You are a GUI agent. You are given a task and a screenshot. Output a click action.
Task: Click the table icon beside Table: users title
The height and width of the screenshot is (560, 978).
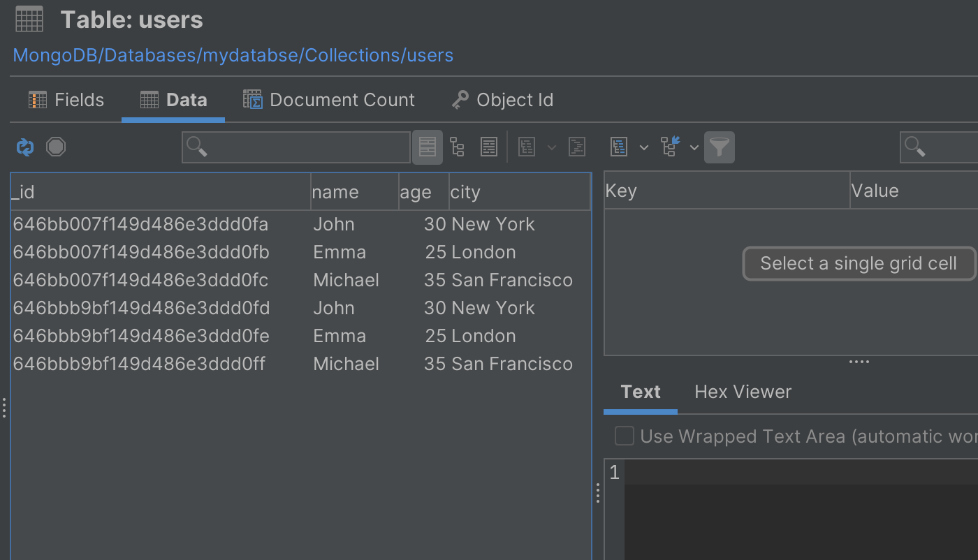pos(29,20)
